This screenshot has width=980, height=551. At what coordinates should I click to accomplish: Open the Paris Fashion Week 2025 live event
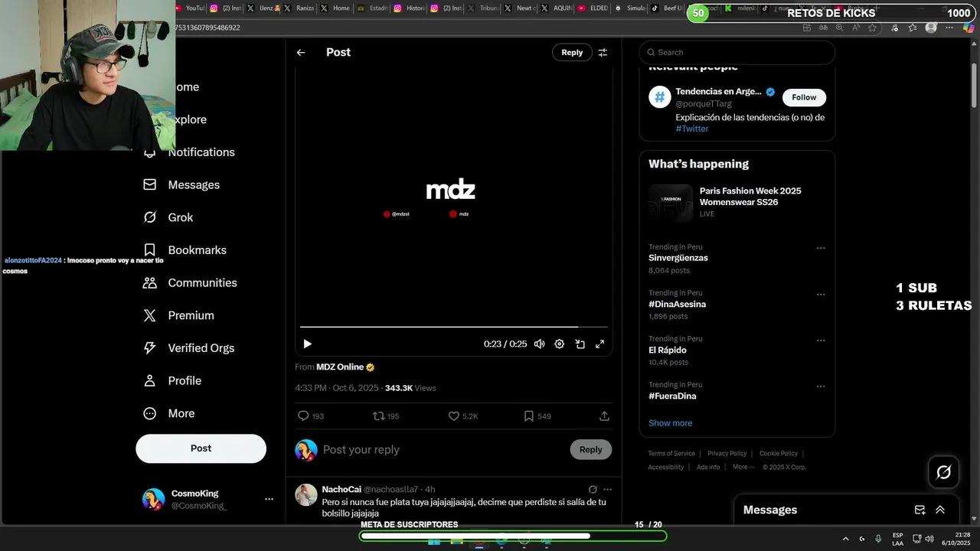click(x=737, y=202)
